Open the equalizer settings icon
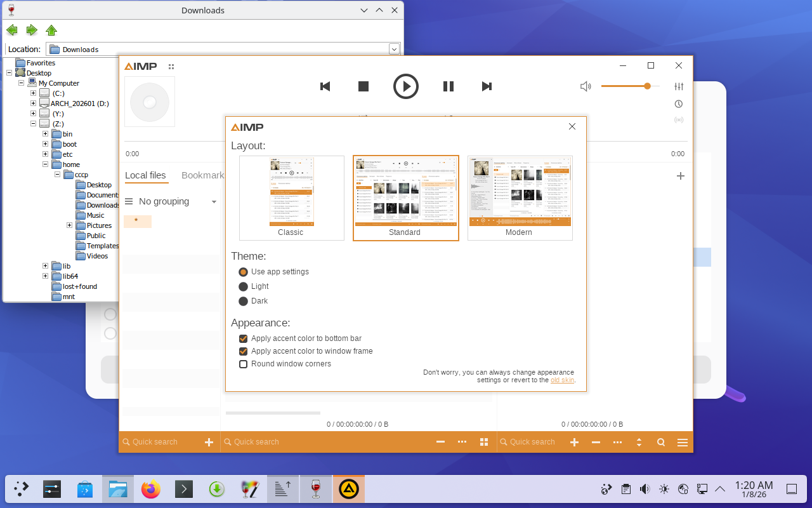 (679, 86)
